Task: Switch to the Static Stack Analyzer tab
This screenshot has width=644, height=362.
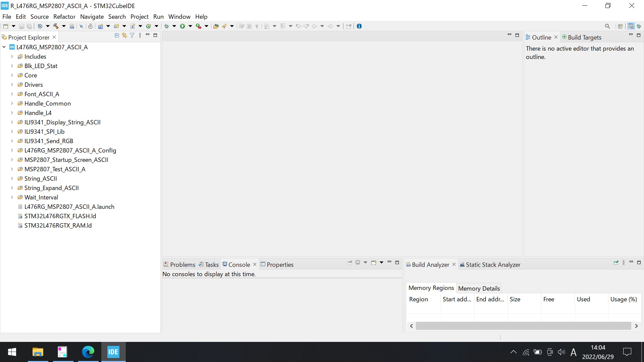Action: click(x=490, y=264)
